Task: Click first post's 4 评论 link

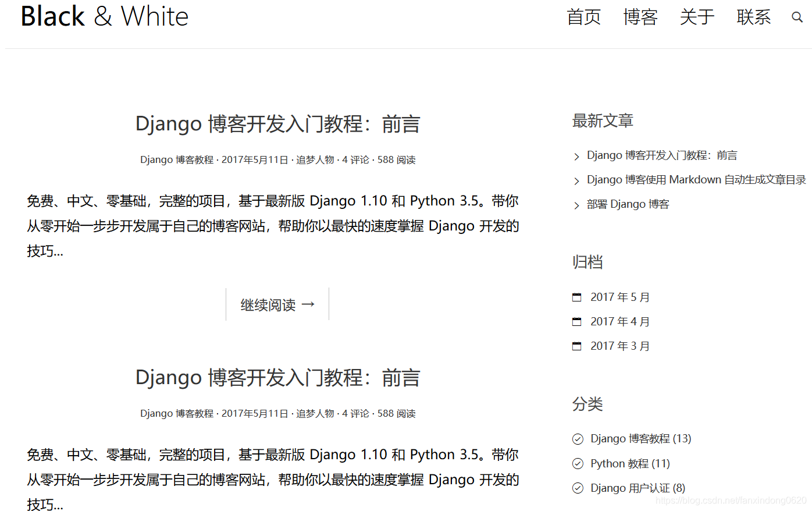Action: [x=355, y=160]
